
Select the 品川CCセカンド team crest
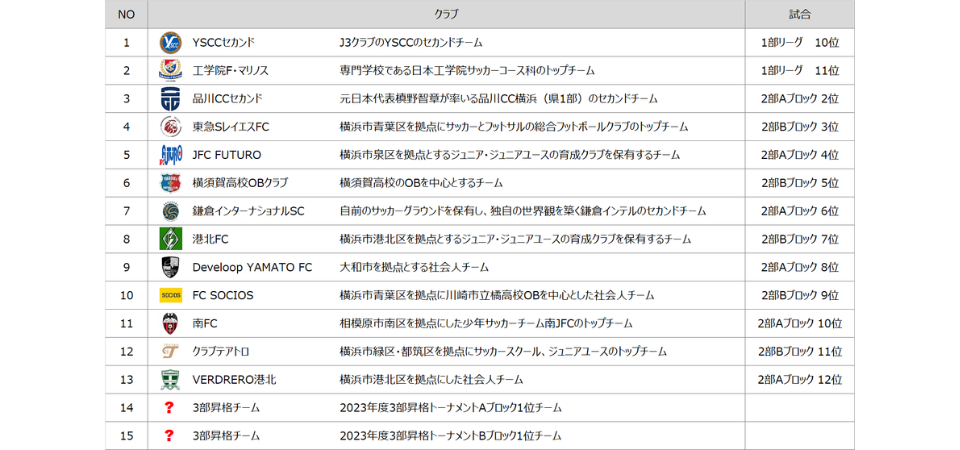(170, 99)
